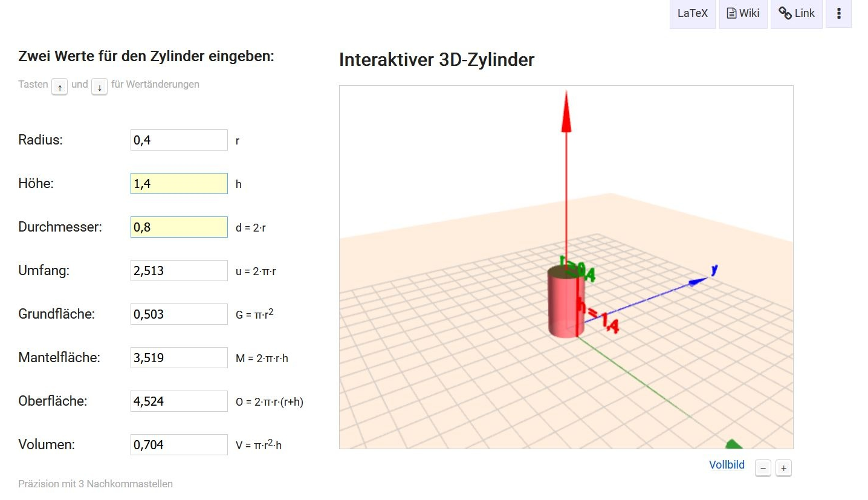Focus the Durchmesser input field

tap(179, 227)
